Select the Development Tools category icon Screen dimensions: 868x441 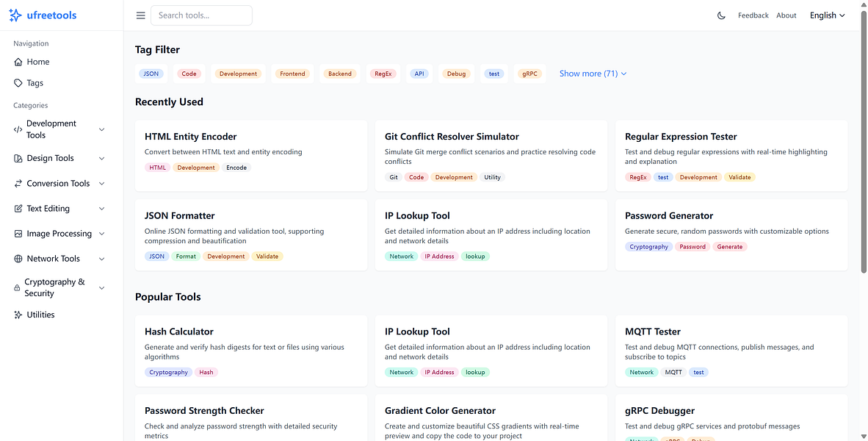(18, 129)
